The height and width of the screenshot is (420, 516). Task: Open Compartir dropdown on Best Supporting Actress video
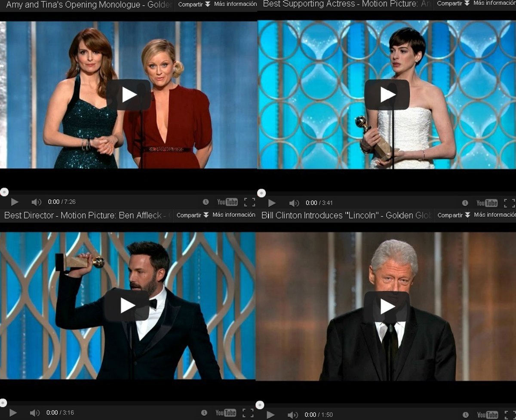pos(453,3)
